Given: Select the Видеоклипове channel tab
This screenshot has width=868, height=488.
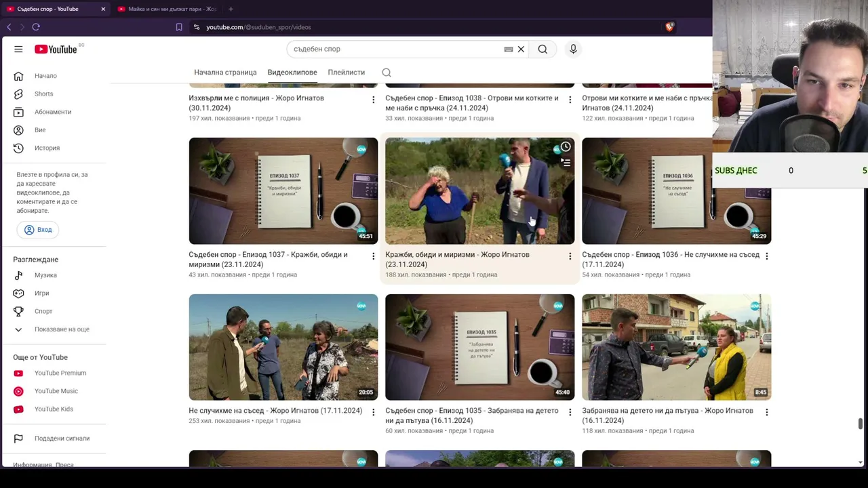Looking at the screenshot, I should tap(292, 73).
